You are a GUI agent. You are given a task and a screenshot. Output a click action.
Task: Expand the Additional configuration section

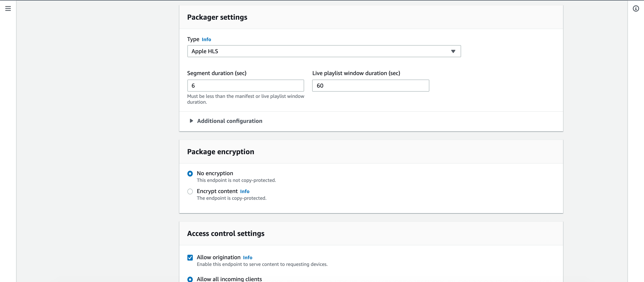pyautogui.click(x=226, y=121)
